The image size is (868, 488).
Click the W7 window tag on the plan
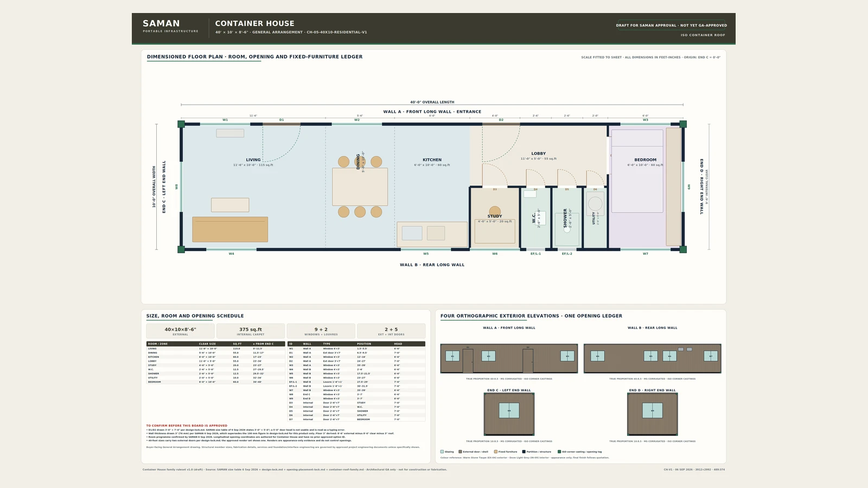click(x=645, y=254)
